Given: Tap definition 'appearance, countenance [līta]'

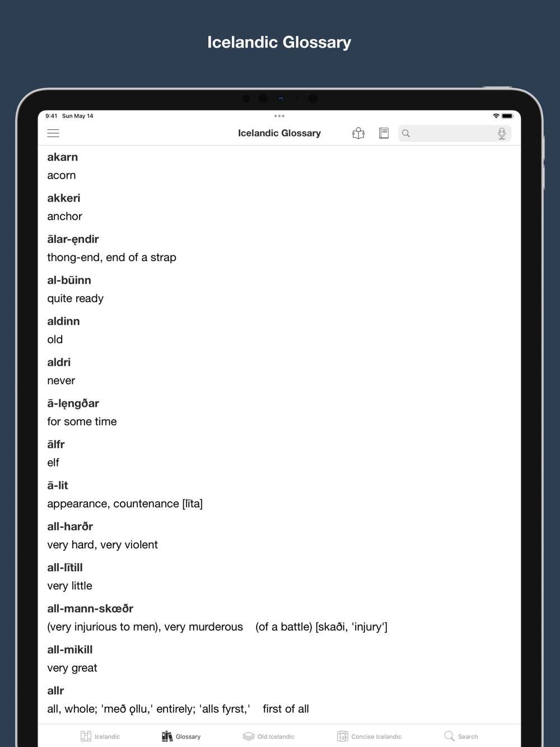Looking at the screenshot, I should coord(125,504).
